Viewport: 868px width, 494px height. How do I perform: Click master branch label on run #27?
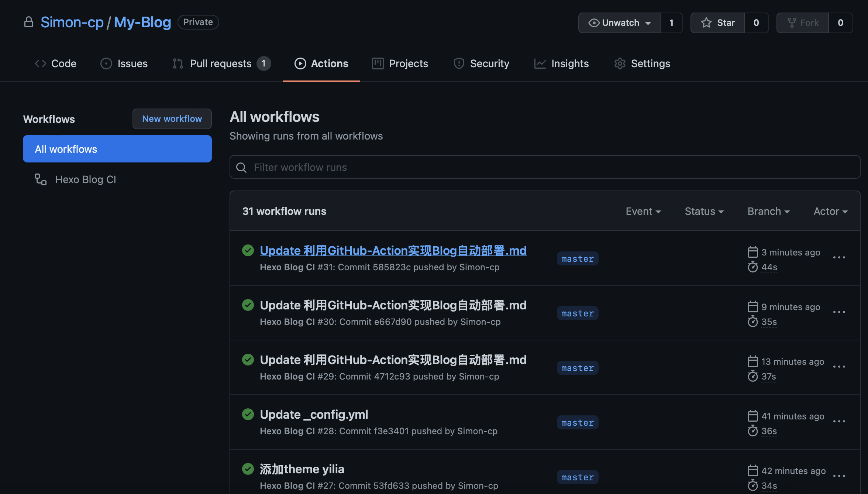578,477
